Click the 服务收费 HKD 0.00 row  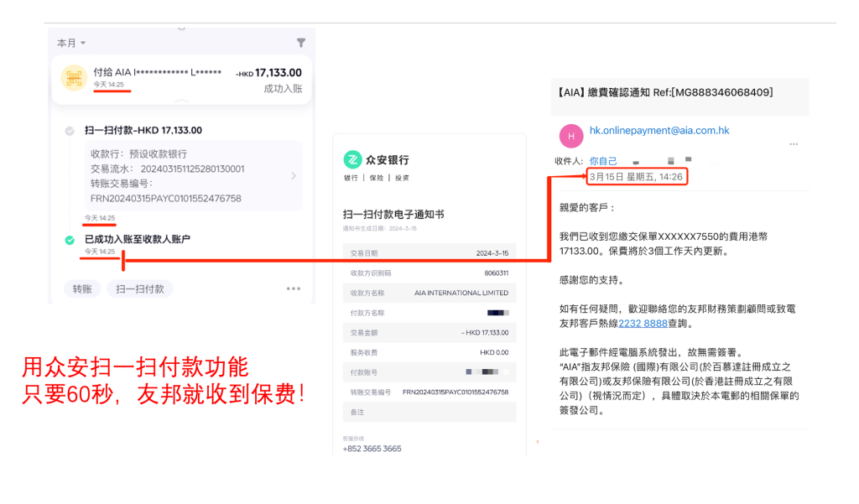[x=429, y=352]
